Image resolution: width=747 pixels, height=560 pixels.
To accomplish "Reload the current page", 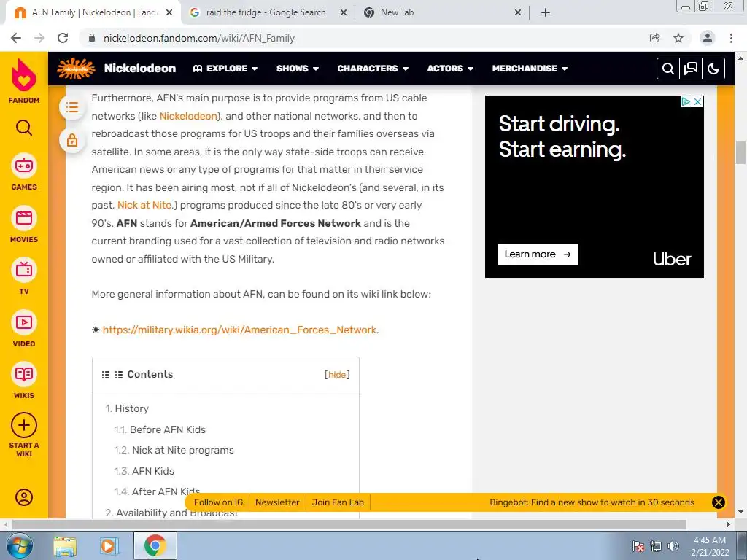I will pyautogui.click(x=63, y=38).
